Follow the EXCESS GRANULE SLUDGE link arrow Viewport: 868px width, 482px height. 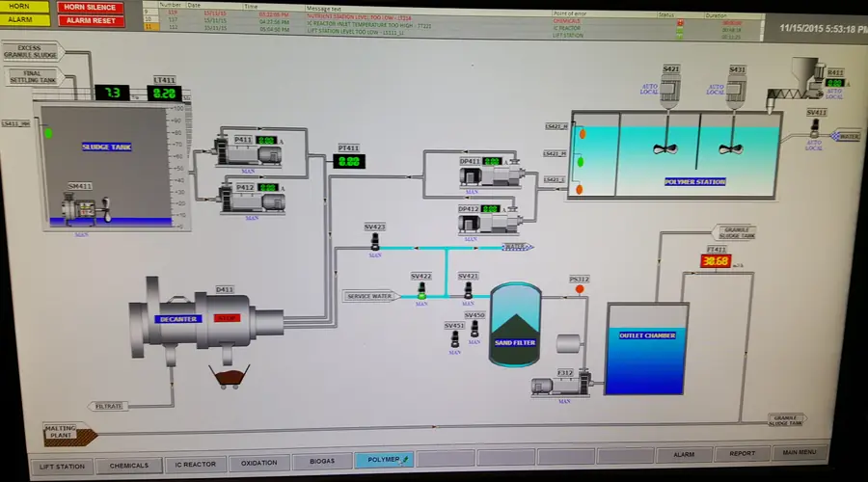pos(32,51)
